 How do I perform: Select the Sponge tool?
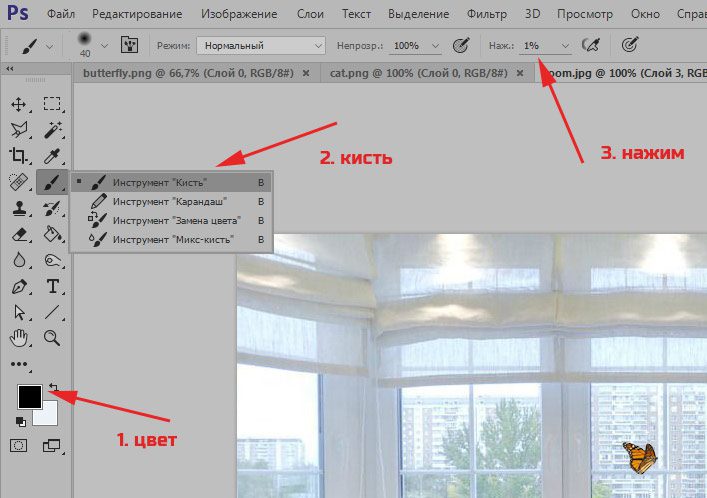[52, 260]
